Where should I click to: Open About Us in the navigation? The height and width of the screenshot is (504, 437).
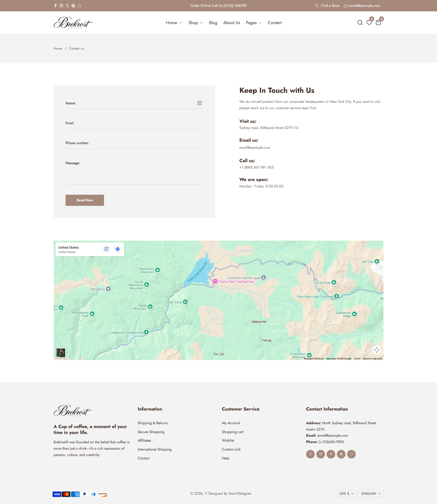click(x=232, y=23)
